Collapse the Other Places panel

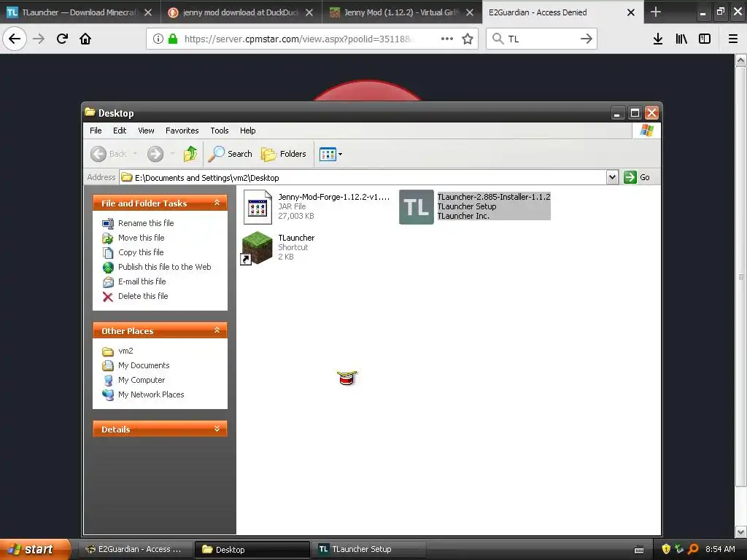coord(217,330)
